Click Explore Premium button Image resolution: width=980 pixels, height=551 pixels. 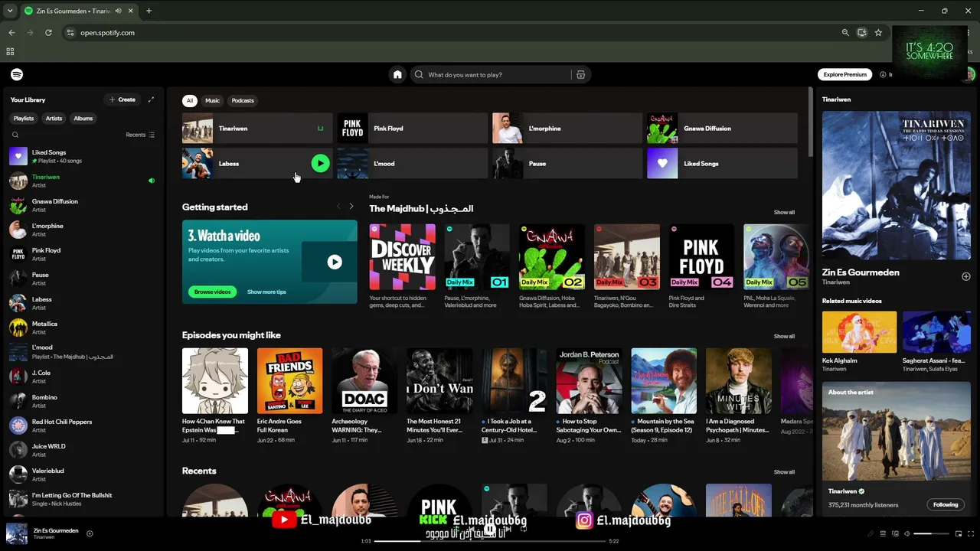point(845,74)
